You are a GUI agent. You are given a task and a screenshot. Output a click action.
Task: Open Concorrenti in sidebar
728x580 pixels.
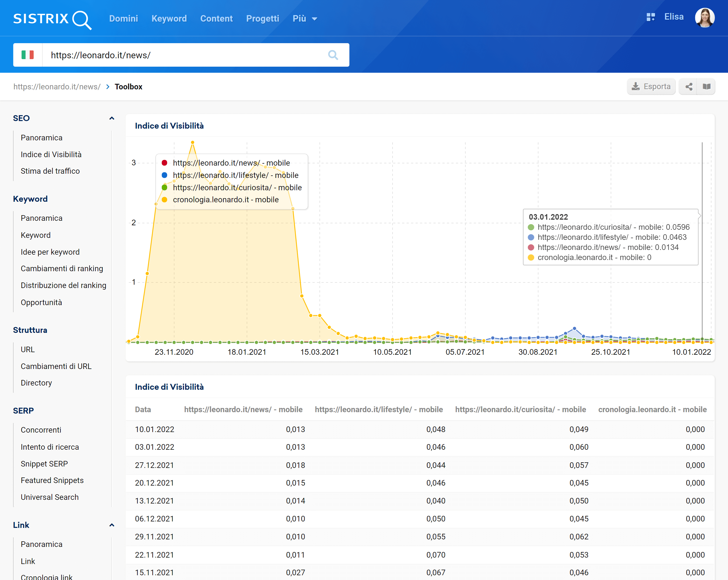point(41,430)
